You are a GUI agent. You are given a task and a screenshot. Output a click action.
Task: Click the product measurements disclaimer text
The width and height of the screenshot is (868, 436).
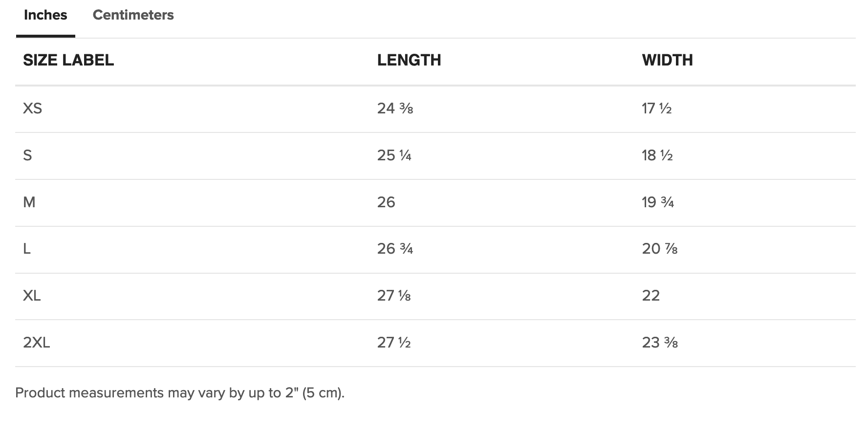[180, 393]
